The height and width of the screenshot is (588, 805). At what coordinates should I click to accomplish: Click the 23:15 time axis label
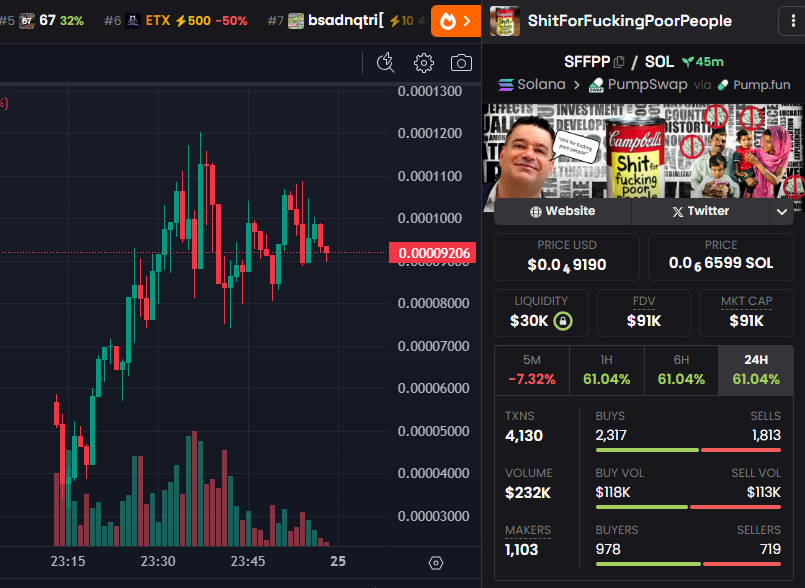click(68, 561)
